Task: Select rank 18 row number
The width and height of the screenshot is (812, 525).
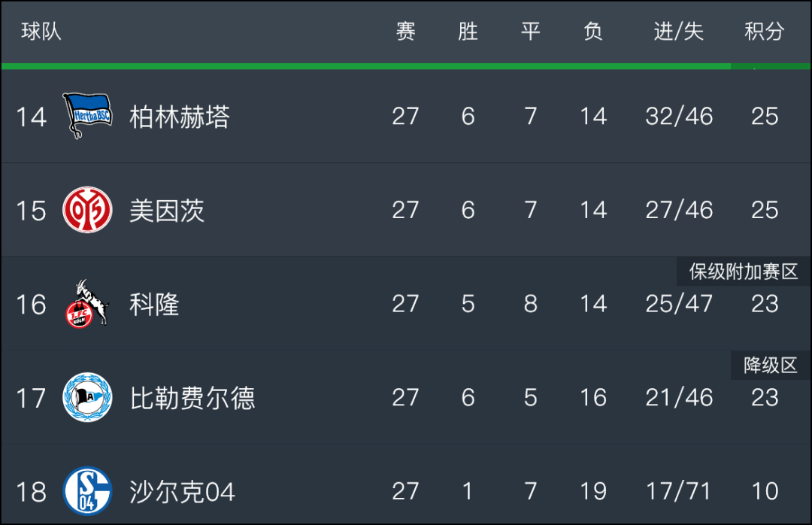Action: tap(31, 492)
